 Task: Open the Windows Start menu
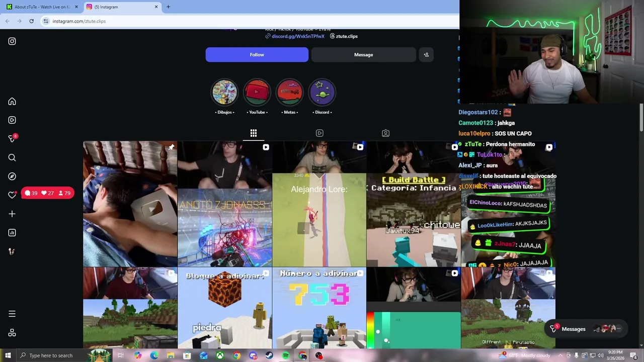point(8,355)
